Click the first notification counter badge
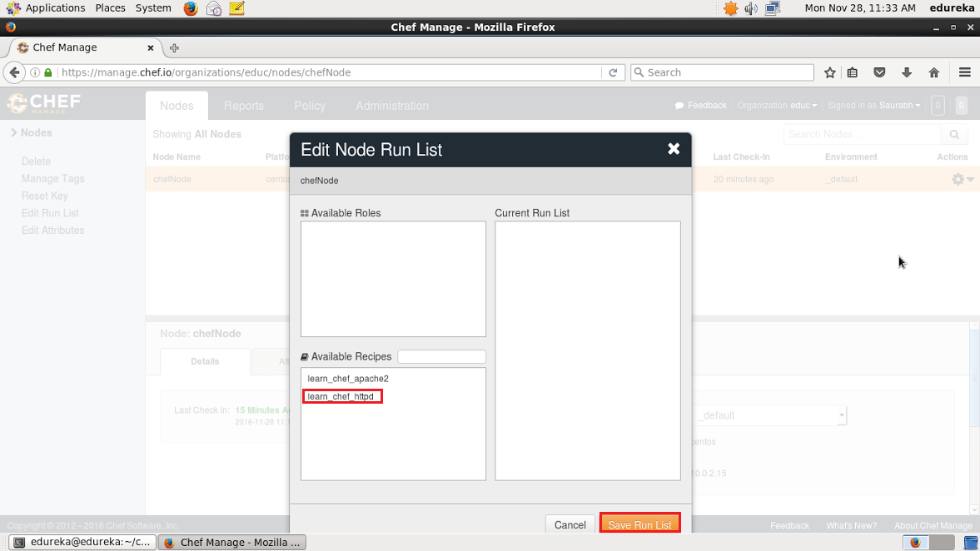This screenshot has height=551, width=980. point(938,106)
